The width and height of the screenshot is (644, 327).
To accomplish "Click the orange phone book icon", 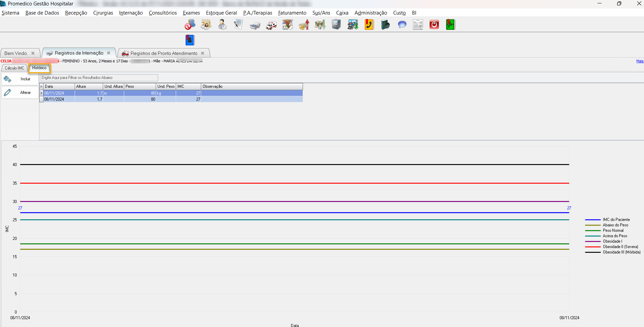I will coord(369,25).
